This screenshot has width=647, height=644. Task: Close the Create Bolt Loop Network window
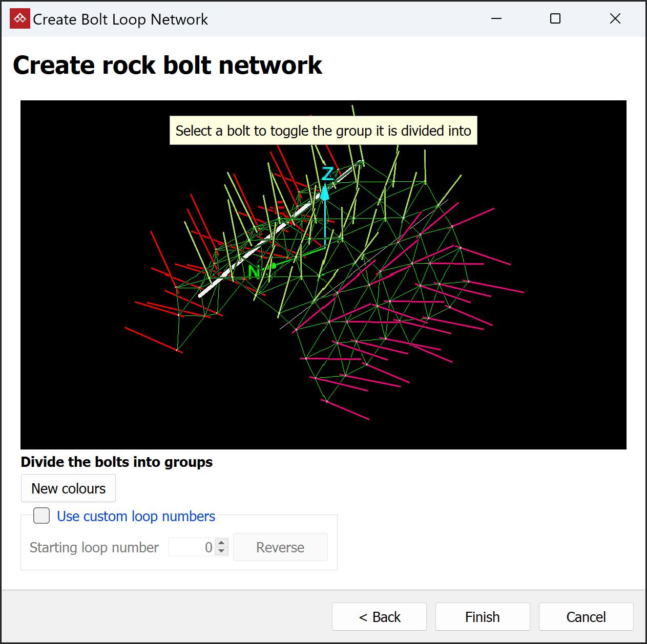(x=615, y=19)
